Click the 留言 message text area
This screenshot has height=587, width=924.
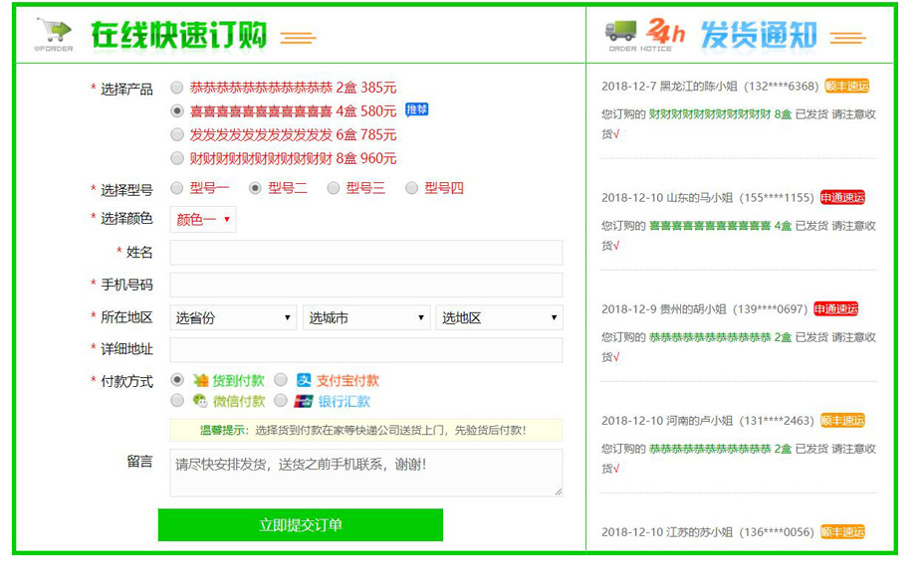coord(365,472)
